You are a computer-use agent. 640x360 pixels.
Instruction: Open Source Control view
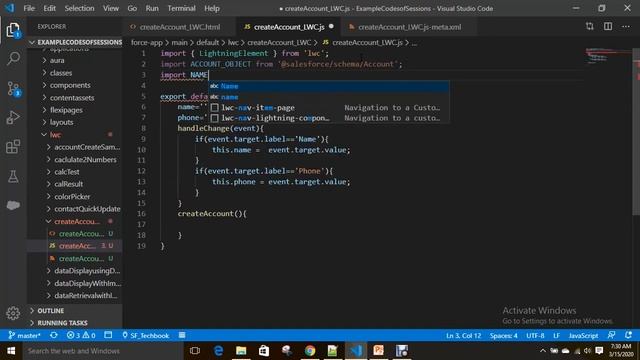pyautogui.click(x=13, y=89)
